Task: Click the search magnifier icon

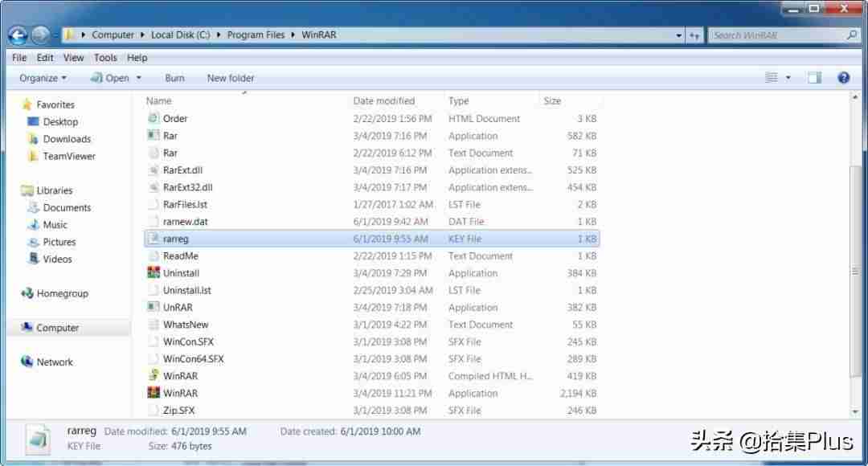Action: click(851, 35)
